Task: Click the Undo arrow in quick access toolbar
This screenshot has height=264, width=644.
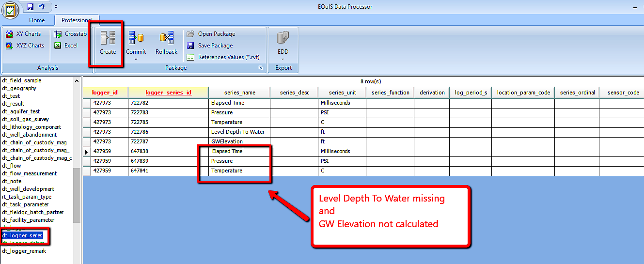Action: pyautogui.click(x=42, y=7)
